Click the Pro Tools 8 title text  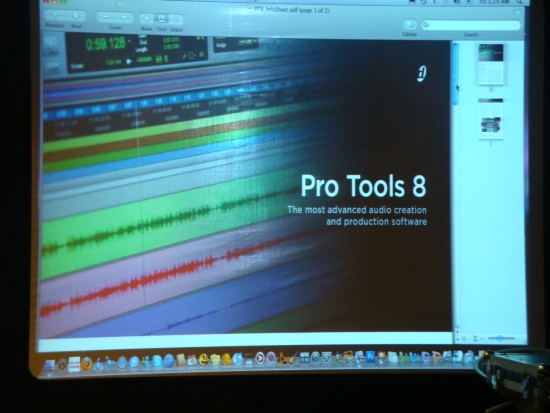pyautogui.click(x=363, y=186)
